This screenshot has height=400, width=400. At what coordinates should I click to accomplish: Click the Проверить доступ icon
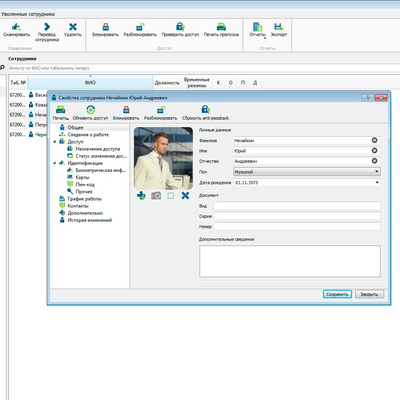click(x=180, y=27)
